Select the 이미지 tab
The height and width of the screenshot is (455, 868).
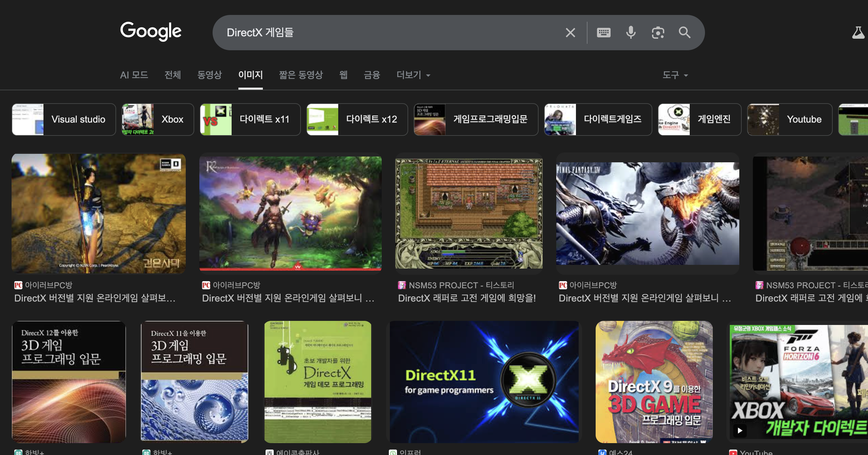pyautogui.click(x=251, y=75)
